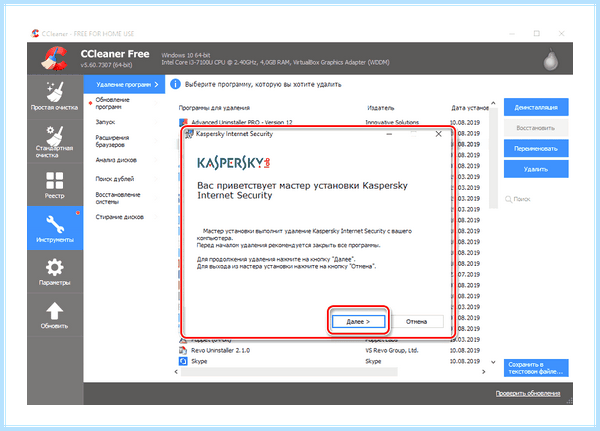Click the Деинсталляция button
Viewport: 600px width, 431px height.
pos(536,107)
